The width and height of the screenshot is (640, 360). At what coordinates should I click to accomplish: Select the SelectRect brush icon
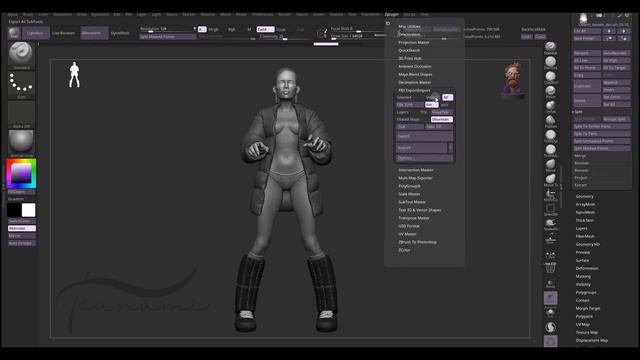[550, 208]
